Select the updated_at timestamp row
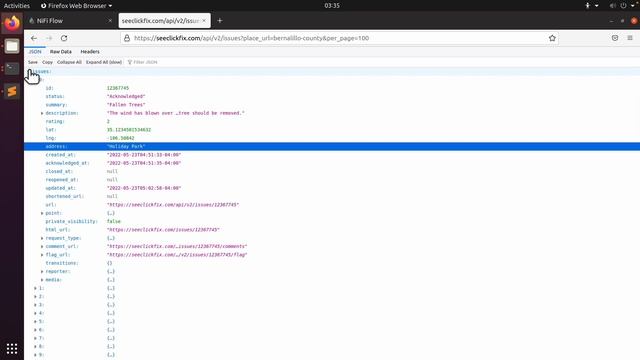Screen dimensions: 640x360 pos(332,188)
